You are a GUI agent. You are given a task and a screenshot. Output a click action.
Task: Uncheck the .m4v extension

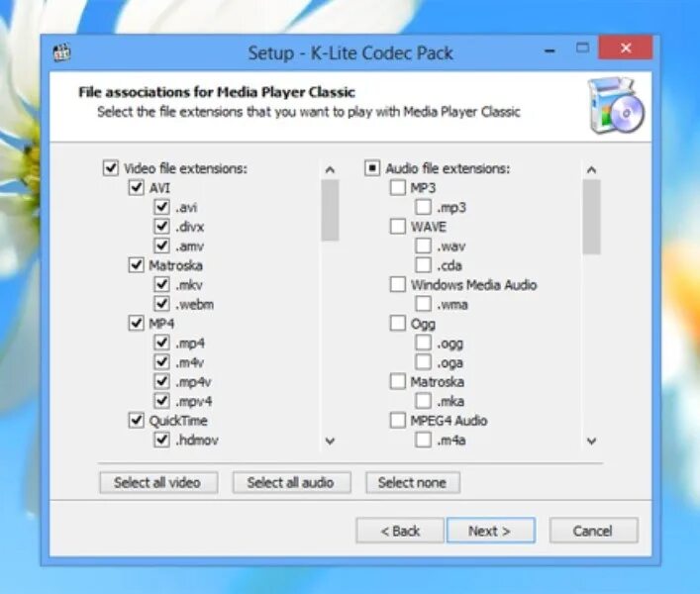pyautogui.click(x=161, y=362)
